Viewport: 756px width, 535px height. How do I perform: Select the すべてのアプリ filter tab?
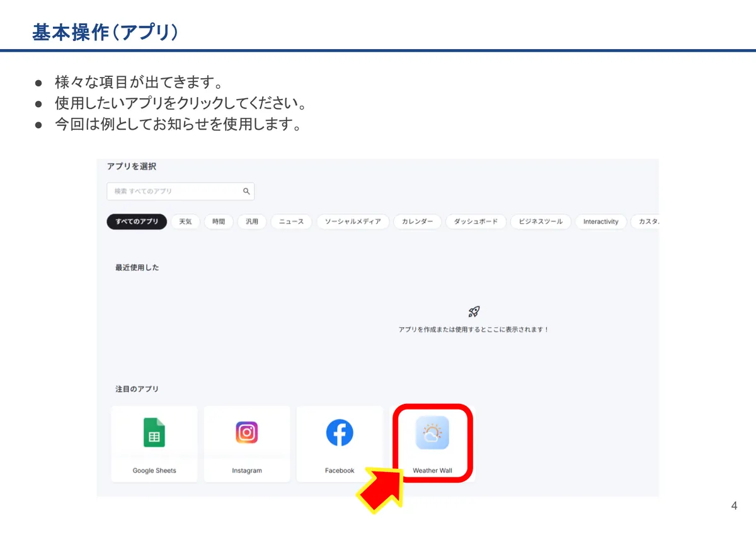pyautogui.click(x=137, y=222)
